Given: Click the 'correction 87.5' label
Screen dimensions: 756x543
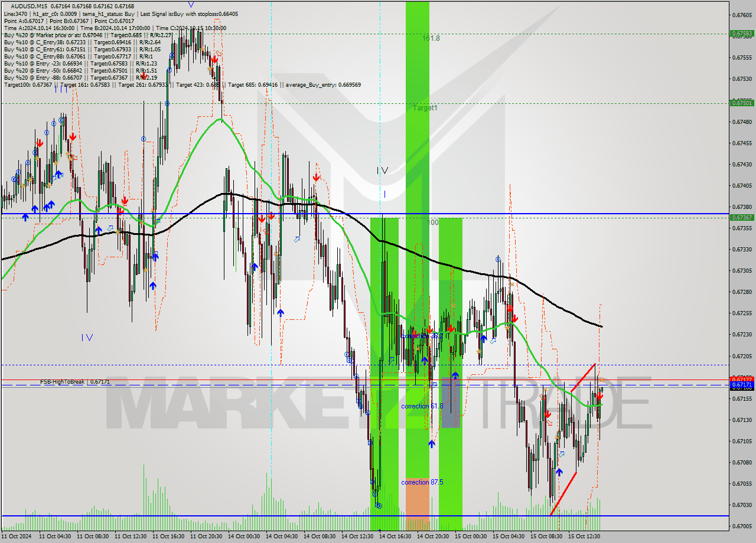Looking at the screenshot, I should [422, 482].
